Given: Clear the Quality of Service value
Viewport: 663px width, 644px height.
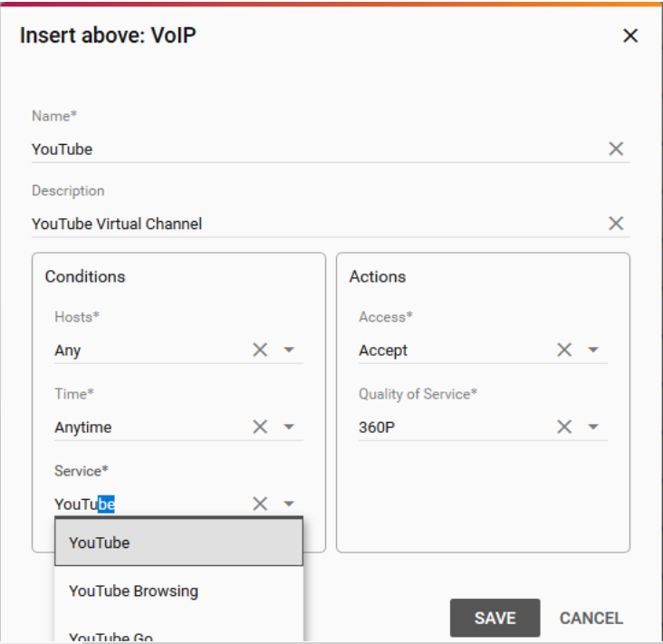Looking at the screenshot, I should click(564, 427).
